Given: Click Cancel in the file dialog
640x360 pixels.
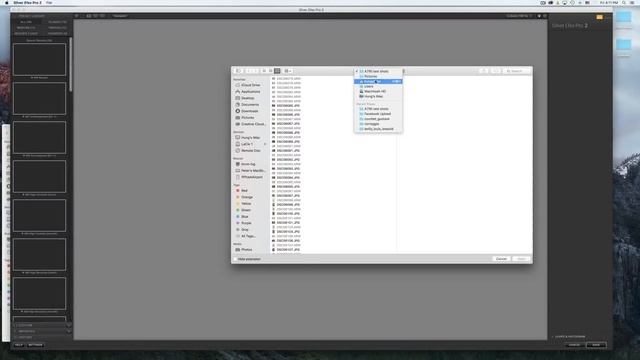Looking at the screenshot, I should (501, 259).
